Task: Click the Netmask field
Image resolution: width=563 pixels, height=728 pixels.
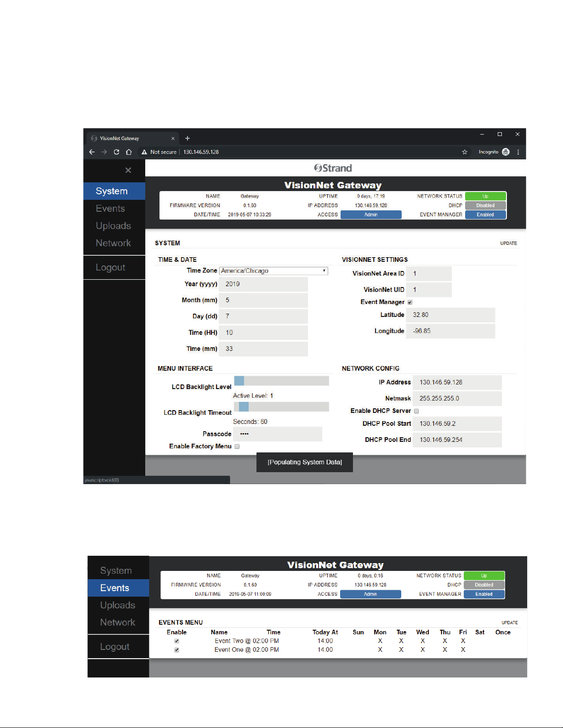Action: pyautogui.click(x=457, y=399)
